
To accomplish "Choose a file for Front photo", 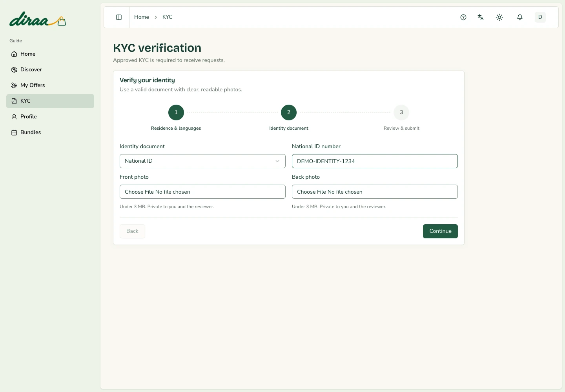I will (x=202, y=192).
